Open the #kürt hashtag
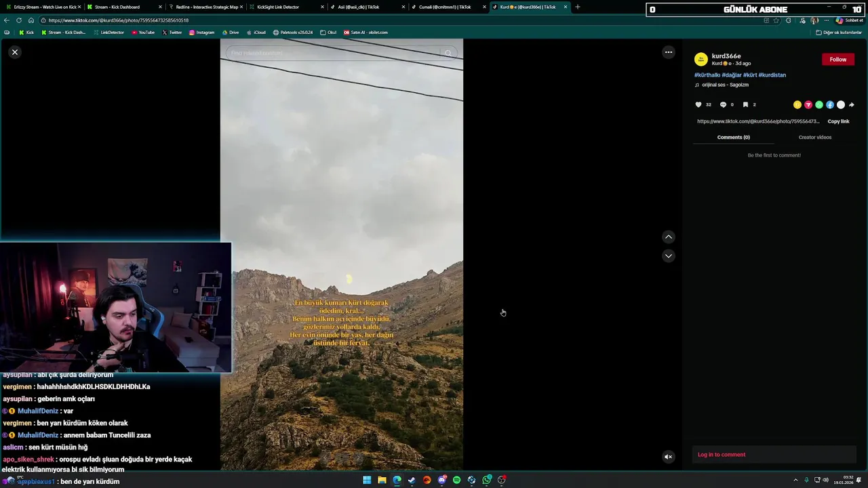The width and height of the screenshot is (868, 488). 750,75
